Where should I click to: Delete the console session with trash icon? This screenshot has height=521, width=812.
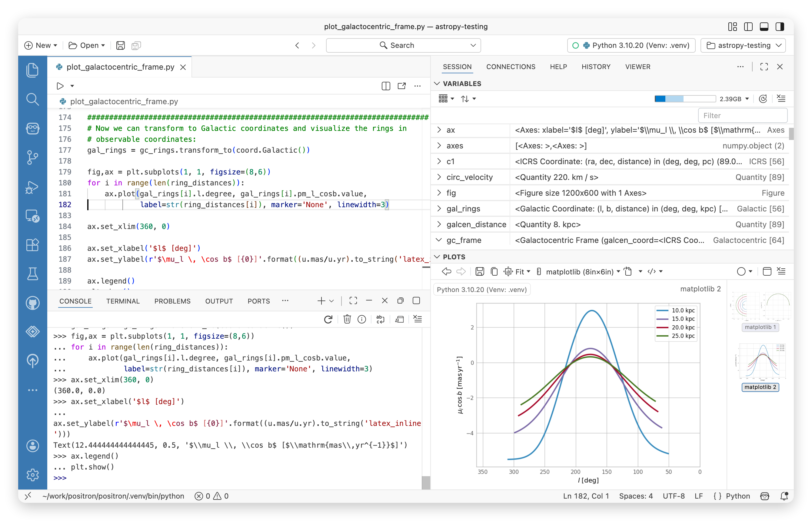click(347, 319)
